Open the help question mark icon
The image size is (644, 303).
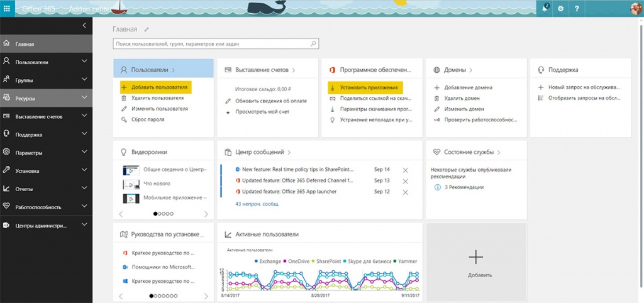(577, 9)
